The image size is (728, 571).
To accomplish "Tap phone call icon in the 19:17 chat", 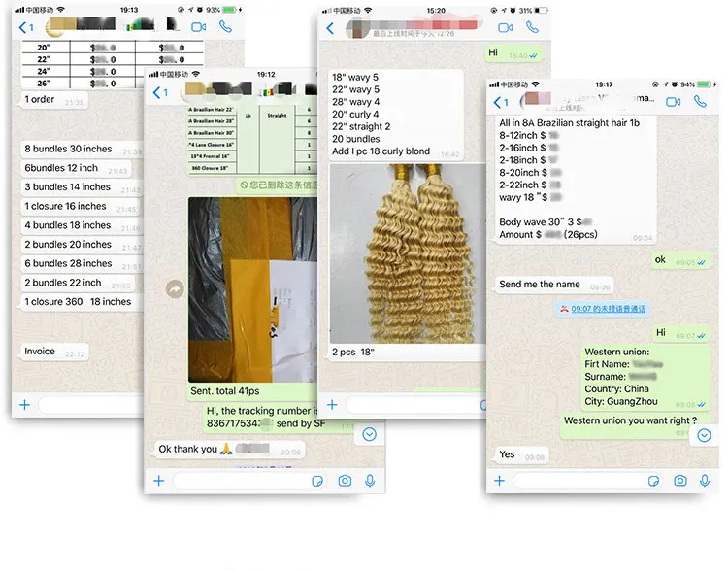I will 700,102.
